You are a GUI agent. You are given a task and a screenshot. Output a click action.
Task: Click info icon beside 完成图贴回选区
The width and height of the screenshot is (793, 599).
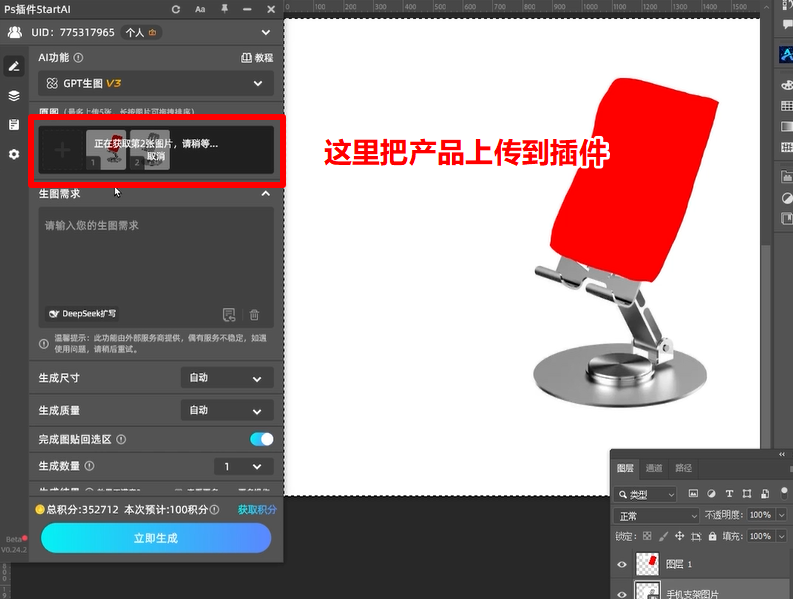coord(121,439)
